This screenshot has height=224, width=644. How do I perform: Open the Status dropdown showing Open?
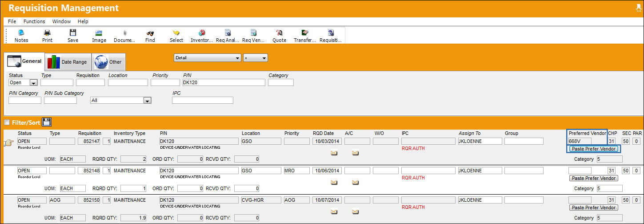pos(33,83)
